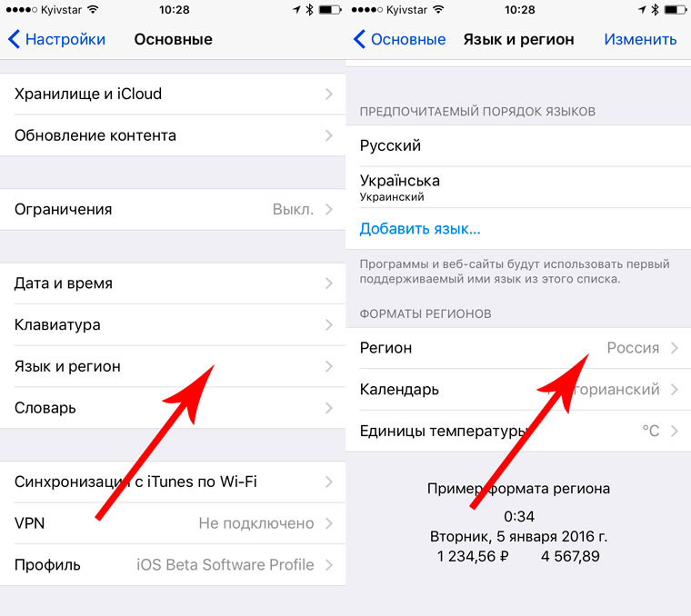Expand the Регион row showing Россия
Image resolution: width=691 pixels, height=616 pixels.
coord(518,348)
